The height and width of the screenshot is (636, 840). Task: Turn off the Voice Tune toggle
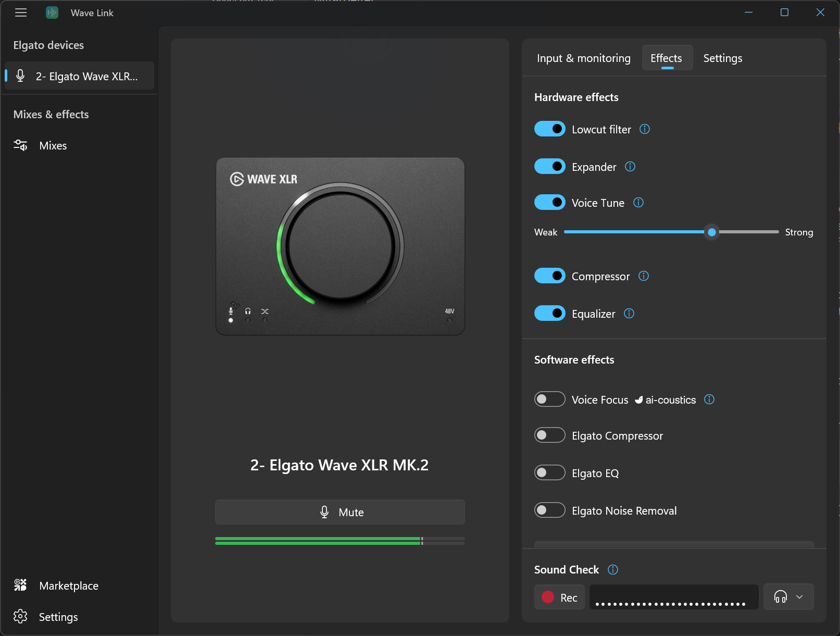(x=550, y=202)
